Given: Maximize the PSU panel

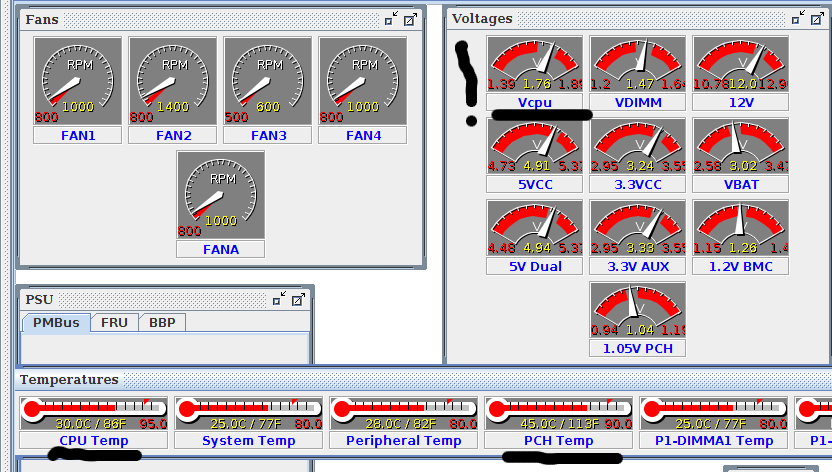Looking at the screenshot, I should 299,300.
